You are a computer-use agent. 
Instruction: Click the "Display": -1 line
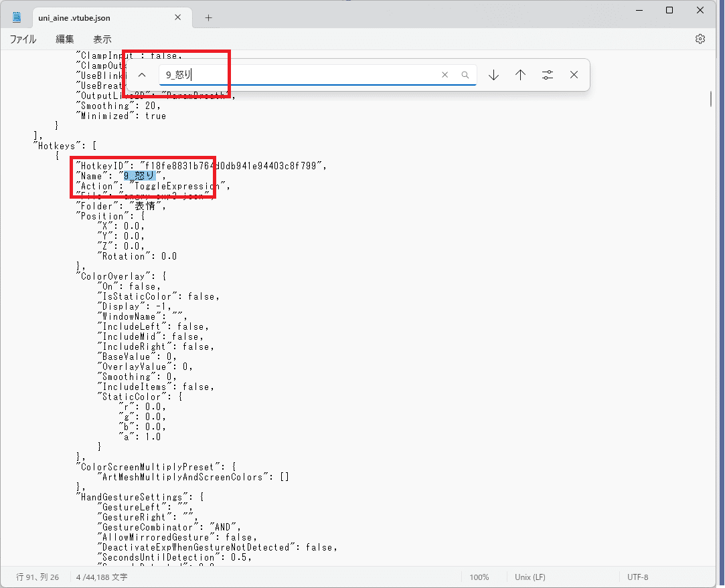pyautogui.click(x=135, y=306)
